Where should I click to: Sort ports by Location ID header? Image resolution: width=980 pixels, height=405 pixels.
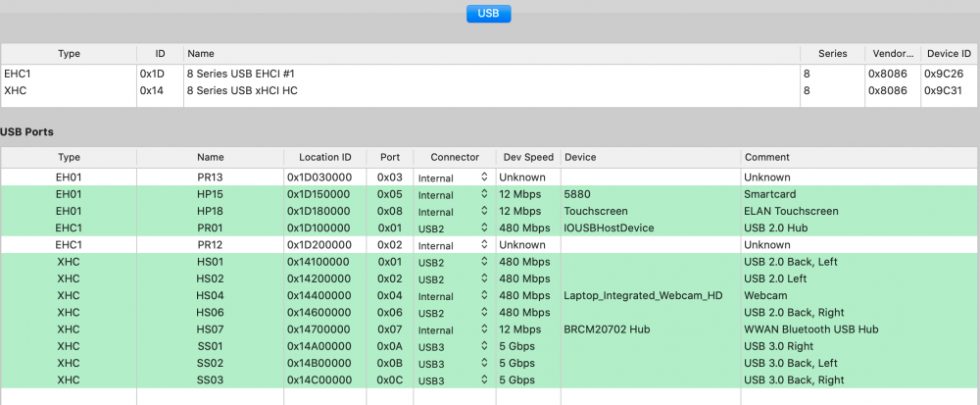(x=324, y=157)
